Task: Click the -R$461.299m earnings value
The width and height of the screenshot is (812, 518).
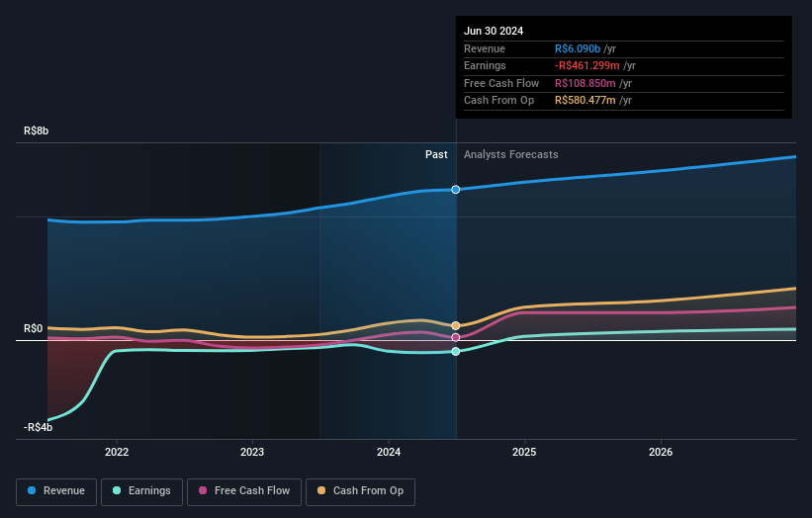Action: click(587, 65)
